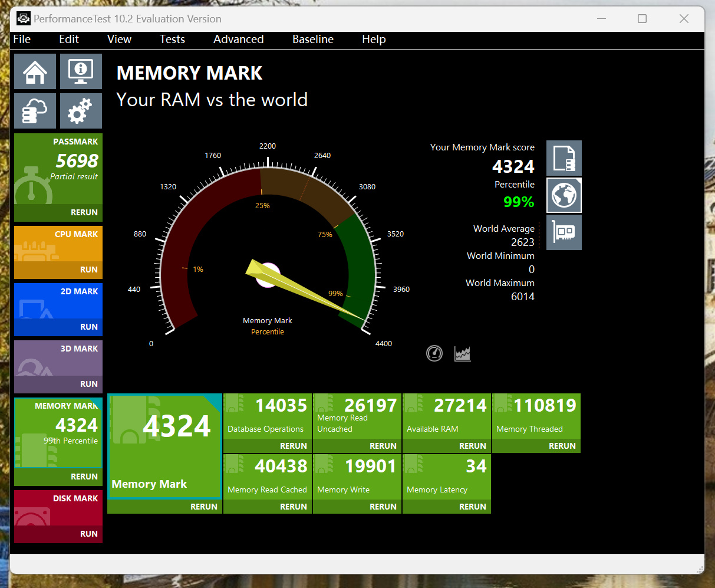Switch to the speedometer gauge view icon

[434, 353]
